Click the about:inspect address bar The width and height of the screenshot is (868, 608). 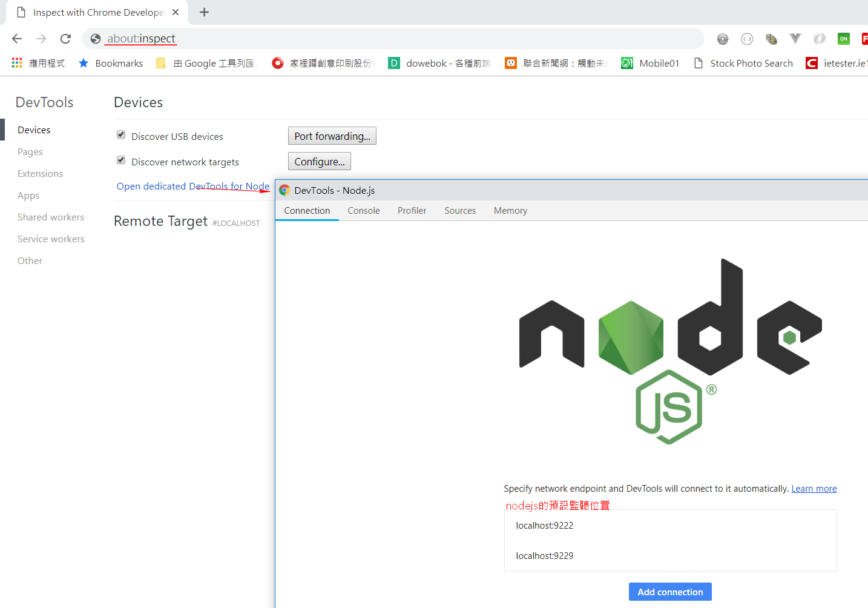pos(140,38)
